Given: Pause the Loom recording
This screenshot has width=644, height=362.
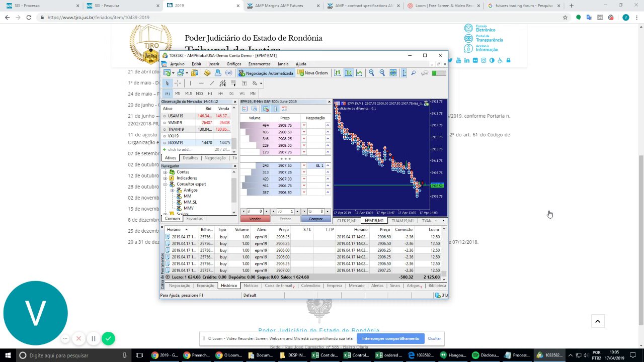Looking at the screenshot, I should [x=94, y=338].
